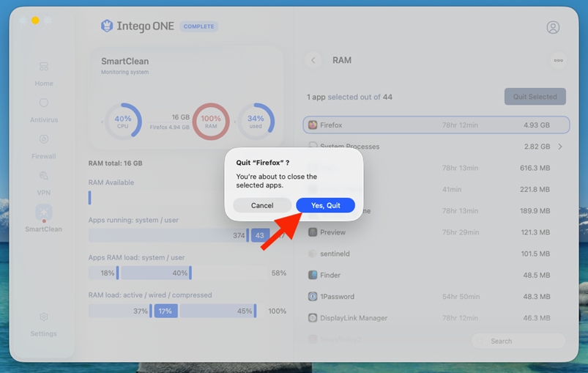Screen dimensions: 588x373
Task: Select the 1Password row
Action: [436, 297]
